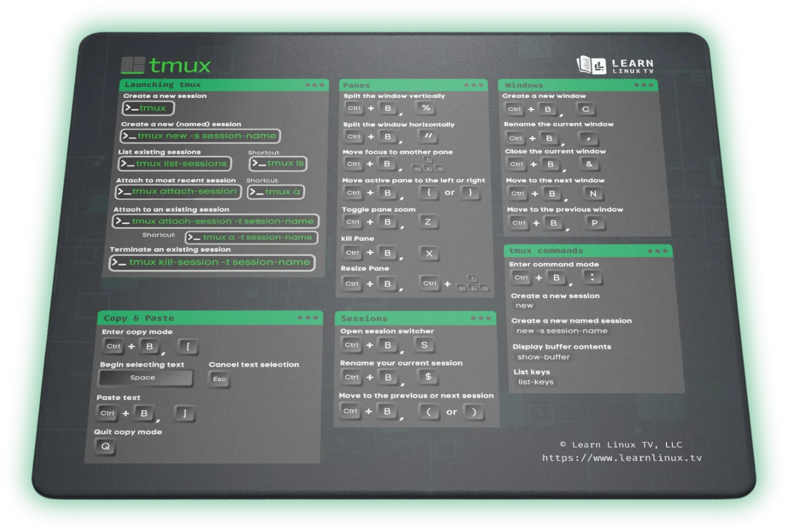Screen dimensions: 788x532
Task: Click the green tmux logo
Action: 166,65
